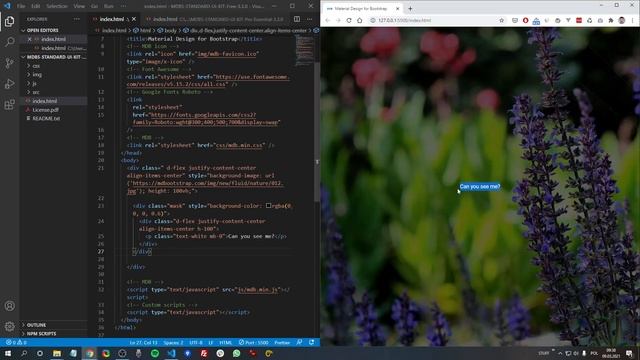Open the View menu
This screenshot has height=360, width=640.
coord(79,6)
